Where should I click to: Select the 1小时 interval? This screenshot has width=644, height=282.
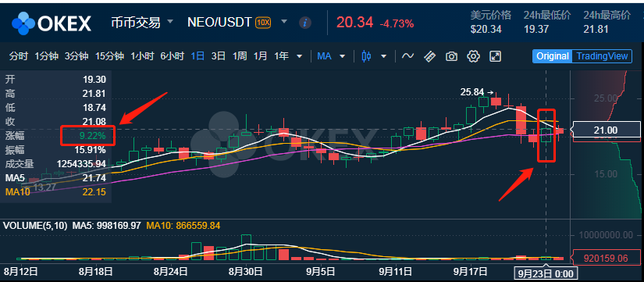click(142, 56)
